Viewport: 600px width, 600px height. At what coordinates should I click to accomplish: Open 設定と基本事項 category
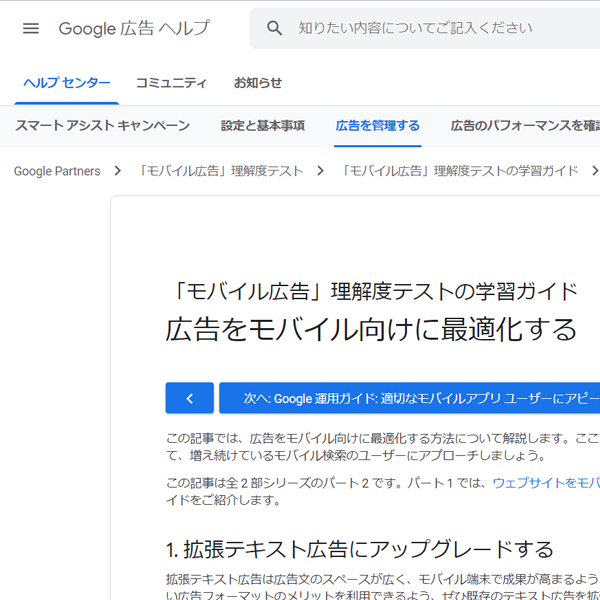click(x=262, y=126)
